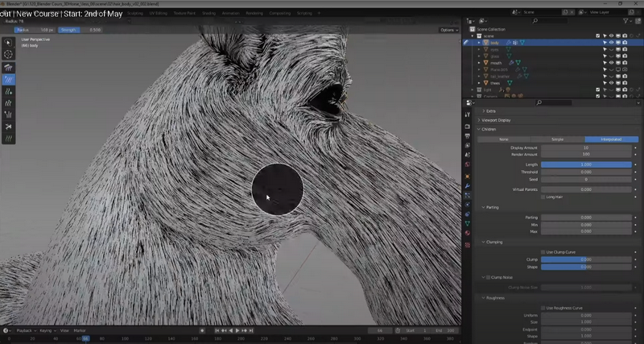The height and width of the screenshot is (344, 644).
Task: Expand the body object in outliner
Action: (479, 43)
